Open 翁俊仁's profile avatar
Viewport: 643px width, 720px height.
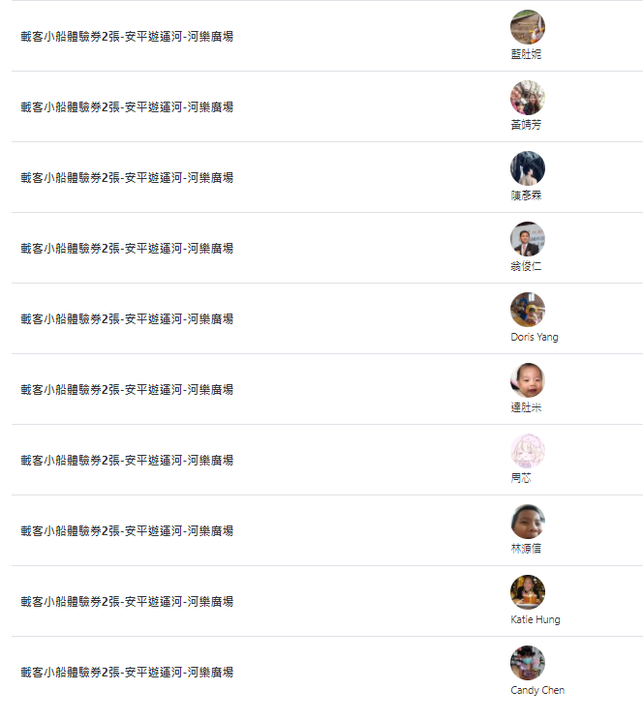527,239
